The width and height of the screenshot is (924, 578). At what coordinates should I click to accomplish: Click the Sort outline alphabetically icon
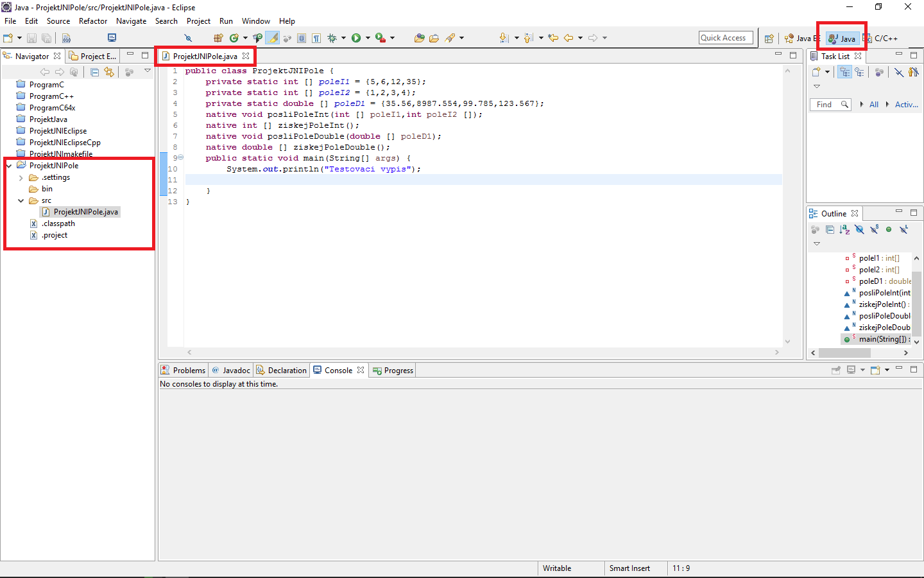coord(845,229)
